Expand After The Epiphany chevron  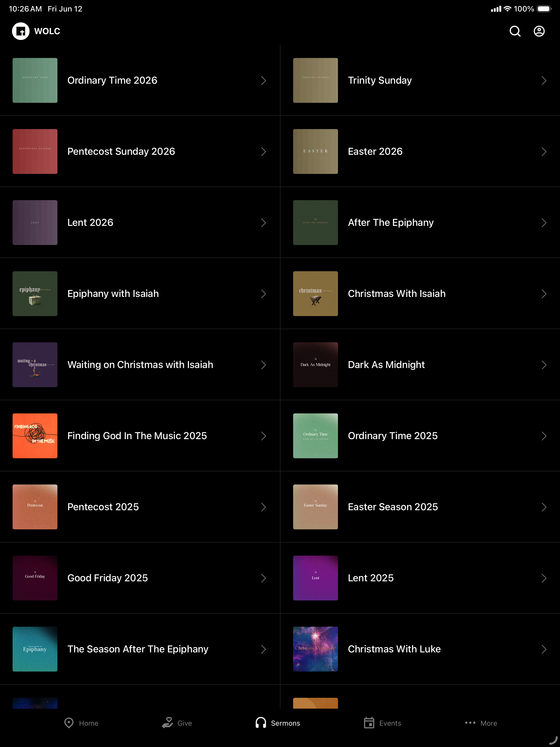point(544,223)
